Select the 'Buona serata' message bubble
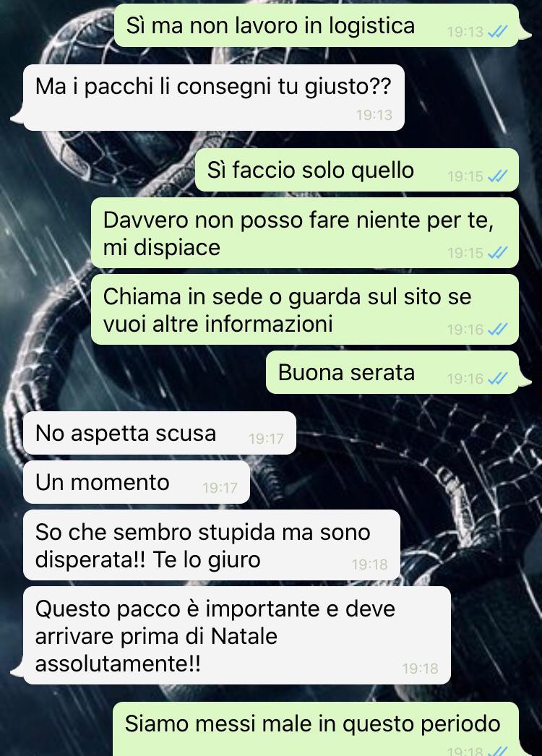 [x=392, y=372]
